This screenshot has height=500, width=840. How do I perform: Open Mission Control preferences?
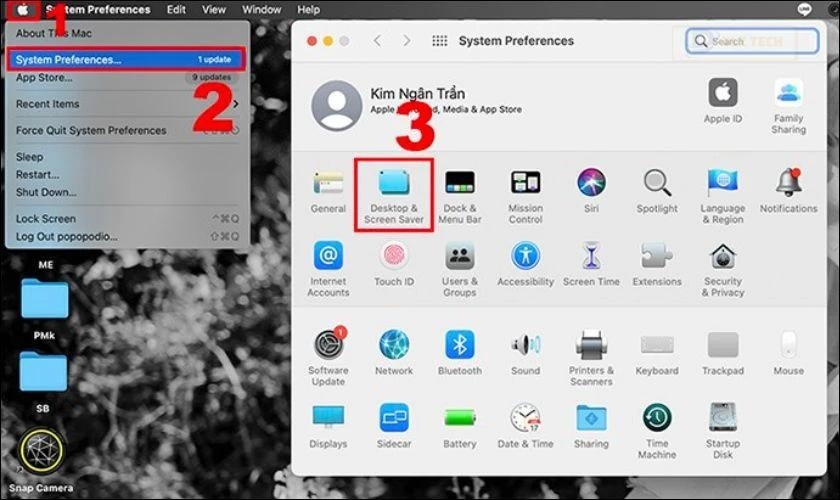pos(526,197)
